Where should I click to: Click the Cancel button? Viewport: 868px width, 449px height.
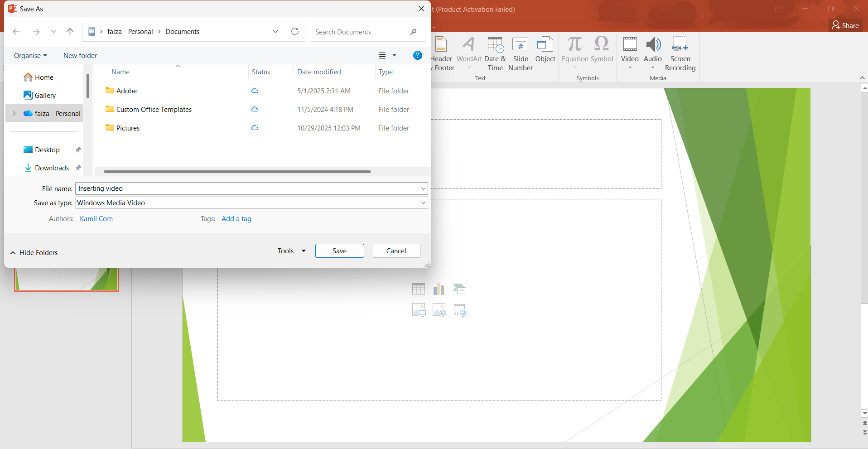pos(396,251)
